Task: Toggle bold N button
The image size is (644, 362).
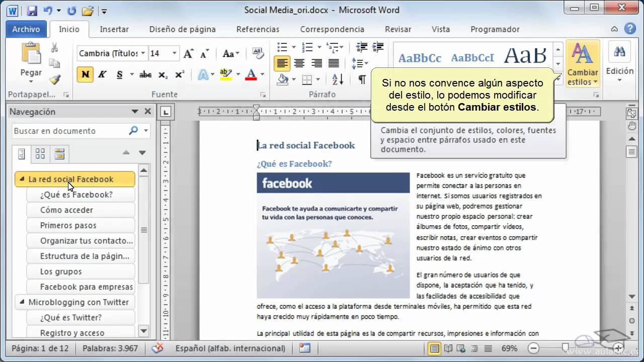Action: click(86, 75)
